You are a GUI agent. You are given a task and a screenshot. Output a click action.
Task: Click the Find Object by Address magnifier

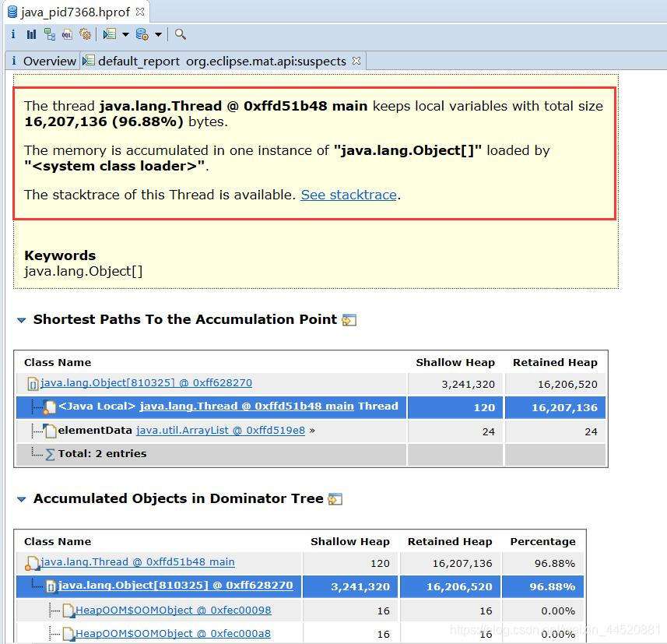[181, 34]
